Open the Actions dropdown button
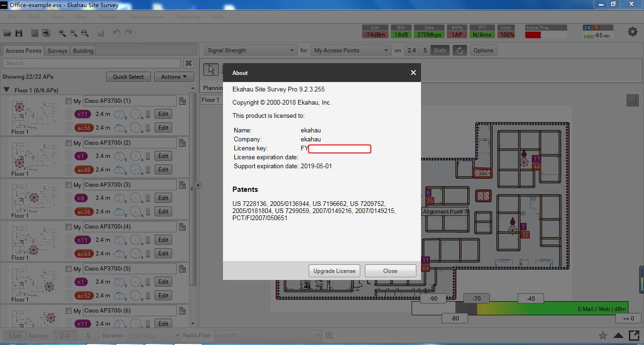This screenshot has width=644, height=345. point(174,77)
